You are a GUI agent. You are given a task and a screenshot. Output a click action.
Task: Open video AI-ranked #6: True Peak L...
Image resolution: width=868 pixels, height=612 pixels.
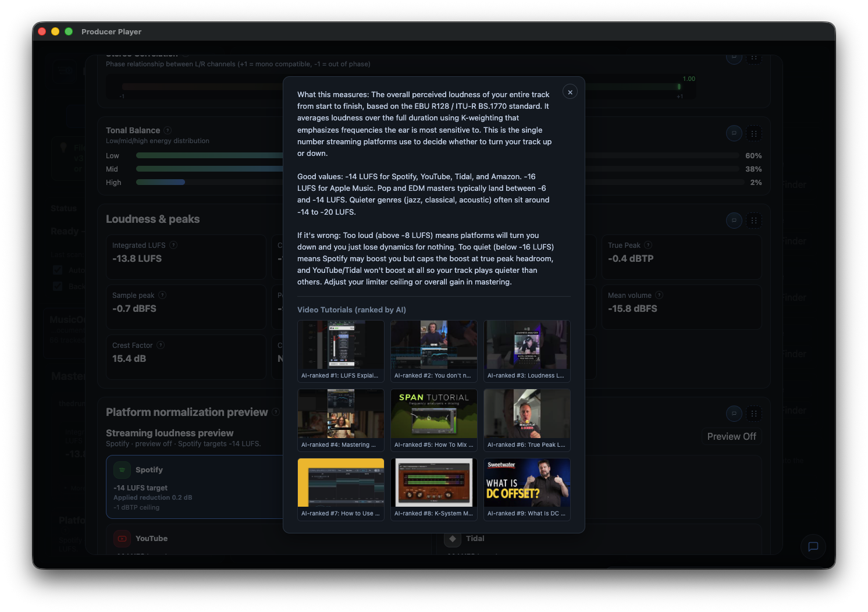pyautogui.click(x=527, y=420)
